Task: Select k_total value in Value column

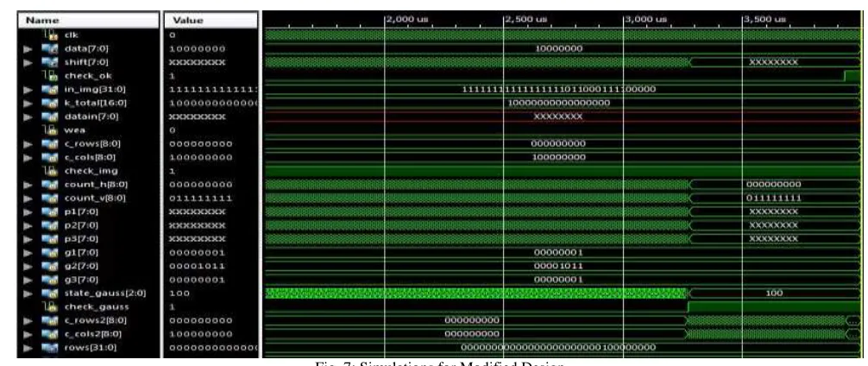Action: pos(214,103)
